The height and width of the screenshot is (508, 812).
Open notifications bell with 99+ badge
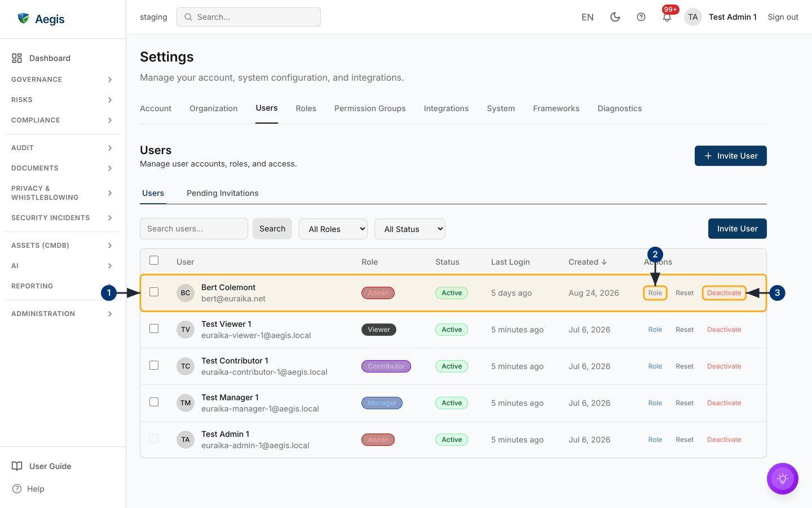pos(667,17)
